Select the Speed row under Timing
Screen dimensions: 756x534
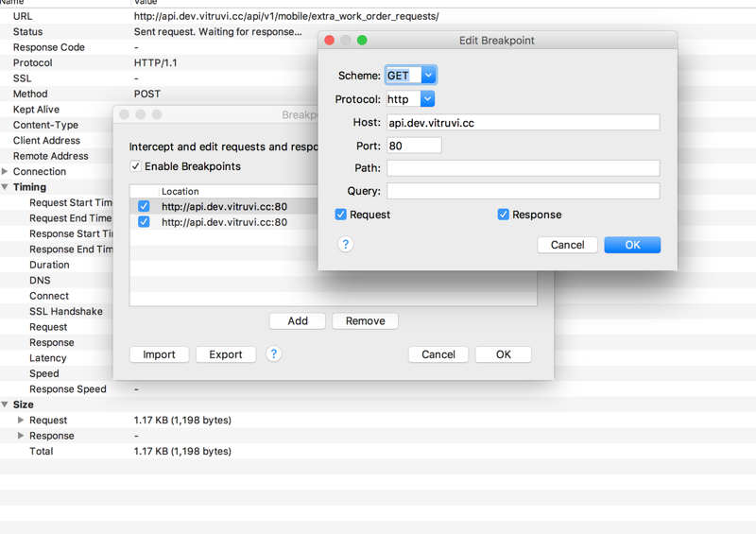[43, 373]
